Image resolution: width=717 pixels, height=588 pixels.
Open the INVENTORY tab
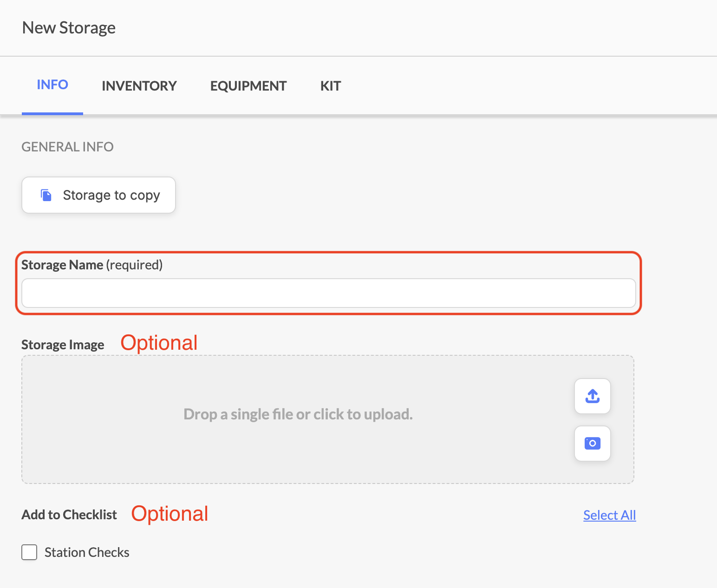[139, 86]
